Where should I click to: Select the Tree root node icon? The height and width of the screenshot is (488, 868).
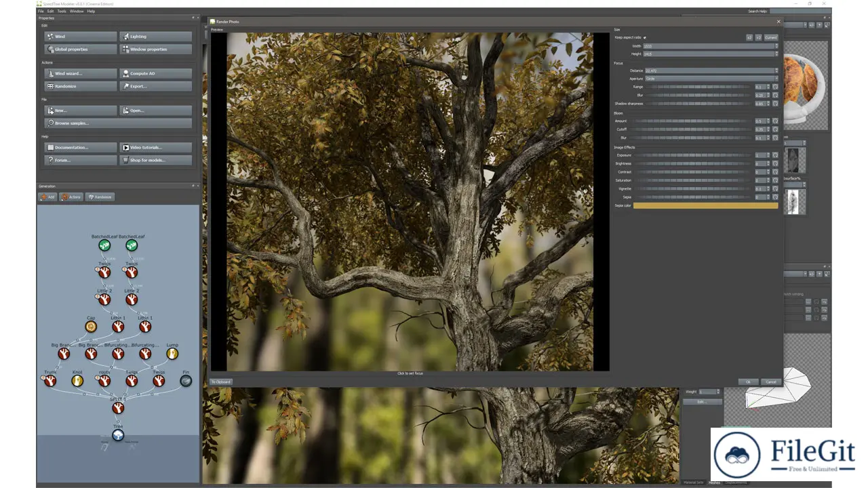click(x=118, y=435)
